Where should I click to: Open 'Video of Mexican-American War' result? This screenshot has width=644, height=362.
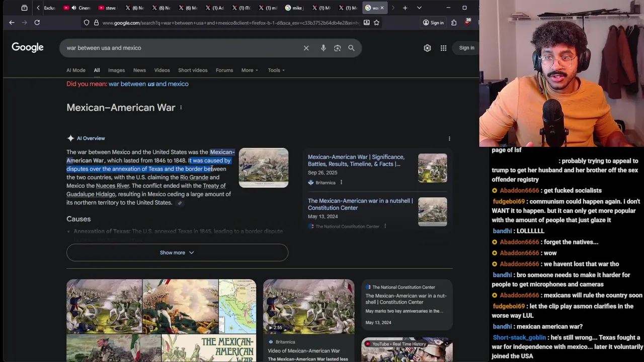[304, 351]
